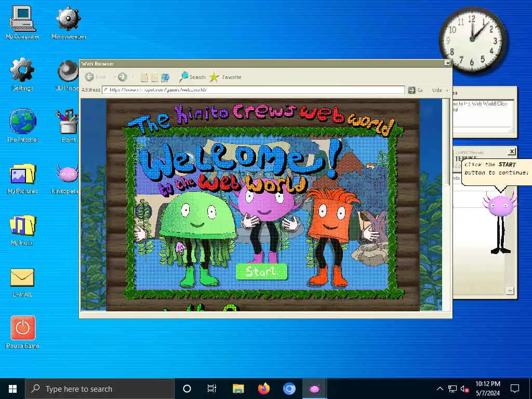Close the small window behind Kinito's speech bubble
The width and height of the screenshot is (532, 399).
click(512, 151)
